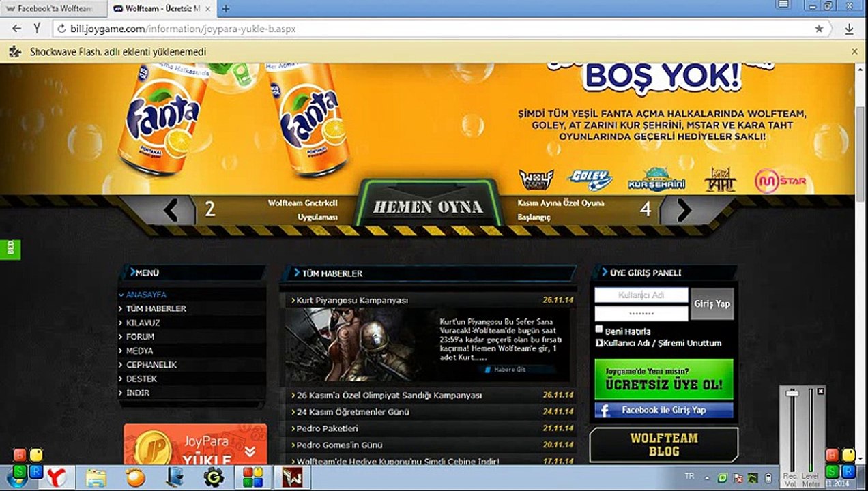Open the WOLFTEAM BLOG banner
Screen dimensions: 868x491
[x=664, y=445]
